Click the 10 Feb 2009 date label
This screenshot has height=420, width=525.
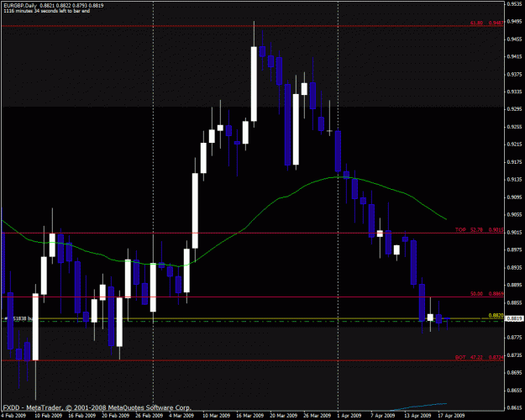(x=48, y=416)
